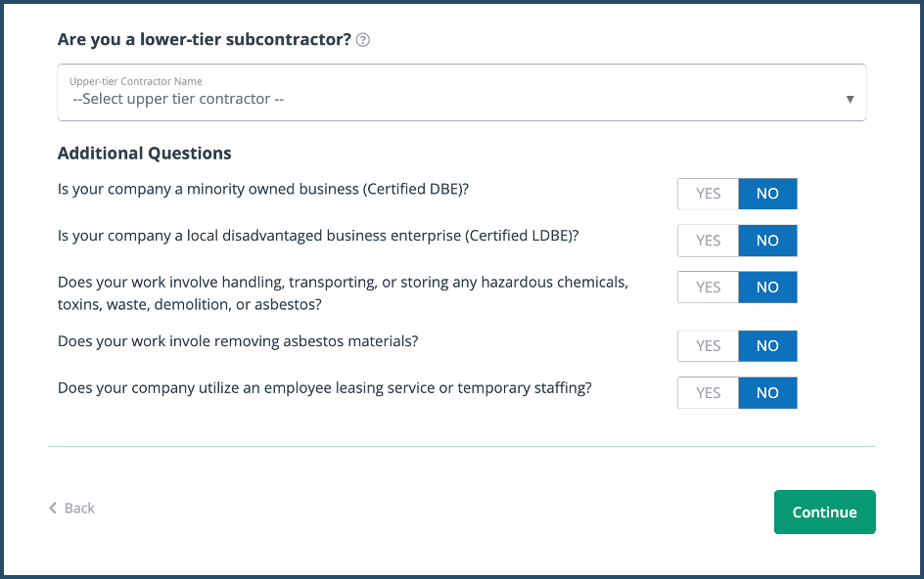Click the left chevron icon beside Back
The image size is (924, 579).
click(53, 509)
